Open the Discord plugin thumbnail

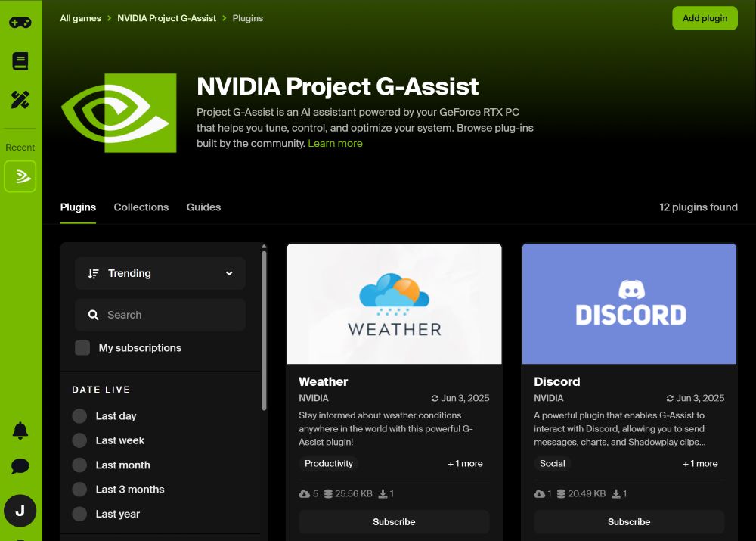click(629, 303)
